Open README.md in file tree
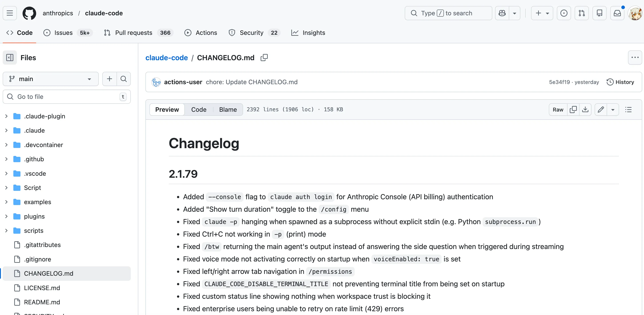This screenshot has height=315, width=644. point(42,302)
